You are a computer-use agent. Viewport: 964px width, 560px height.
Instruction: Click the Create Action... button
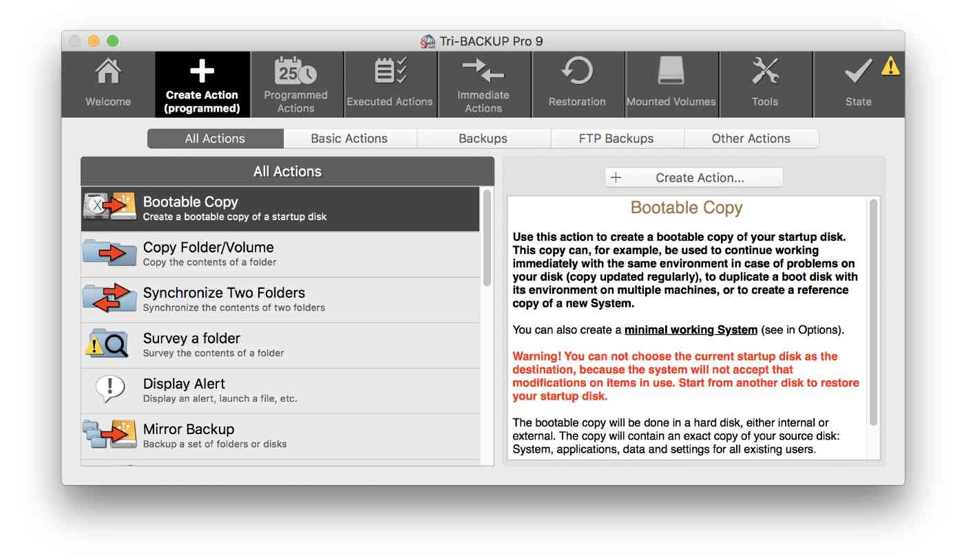(x=694, y=177)
